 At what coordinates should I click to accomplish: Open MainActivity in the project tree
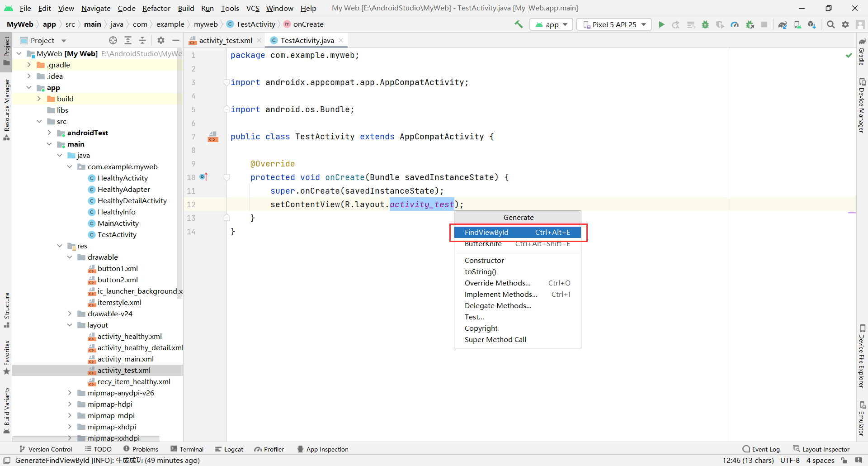118,223
